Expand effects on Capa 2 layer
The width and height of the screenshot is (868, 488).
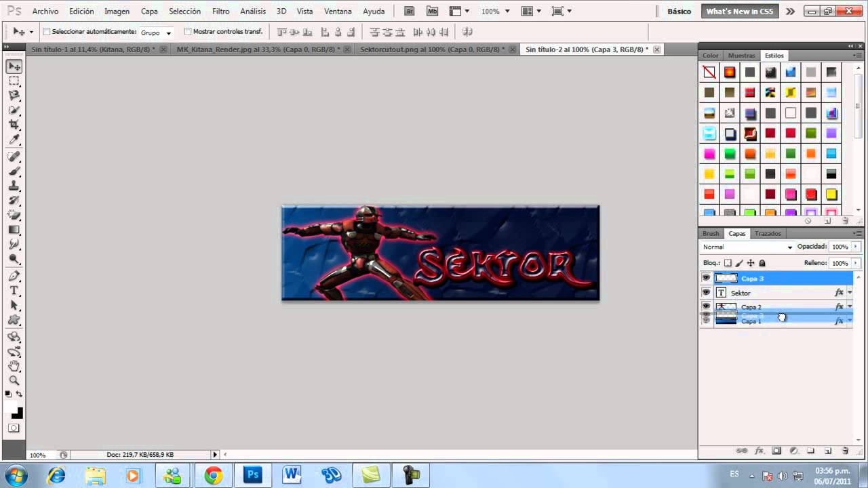click(x=850, y=306)
